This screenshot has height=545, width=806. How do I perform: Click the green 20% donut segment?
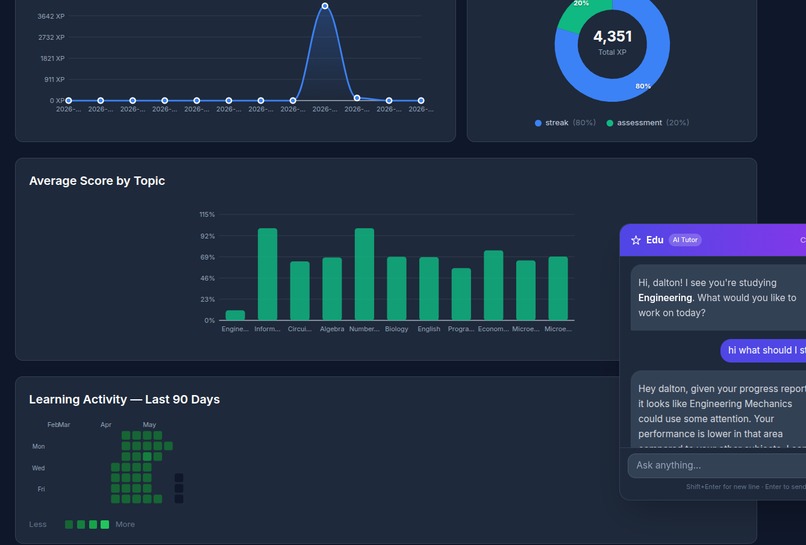[x=576, y=15]
